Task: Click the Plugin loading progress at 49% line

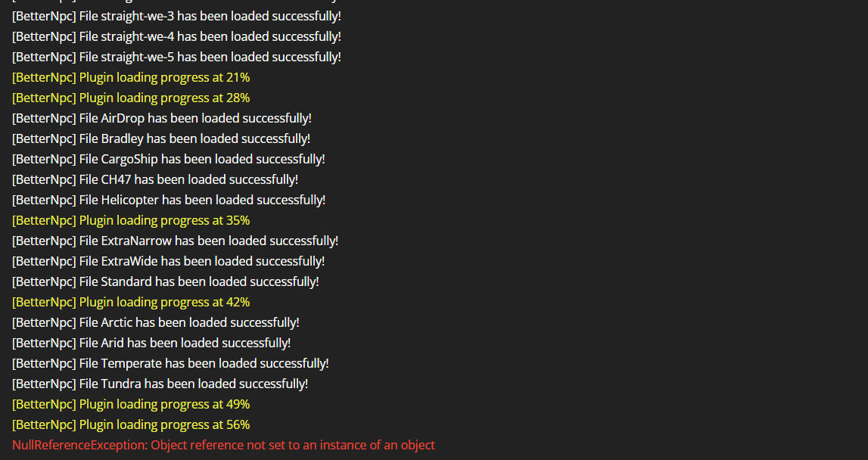Action: 131,404
